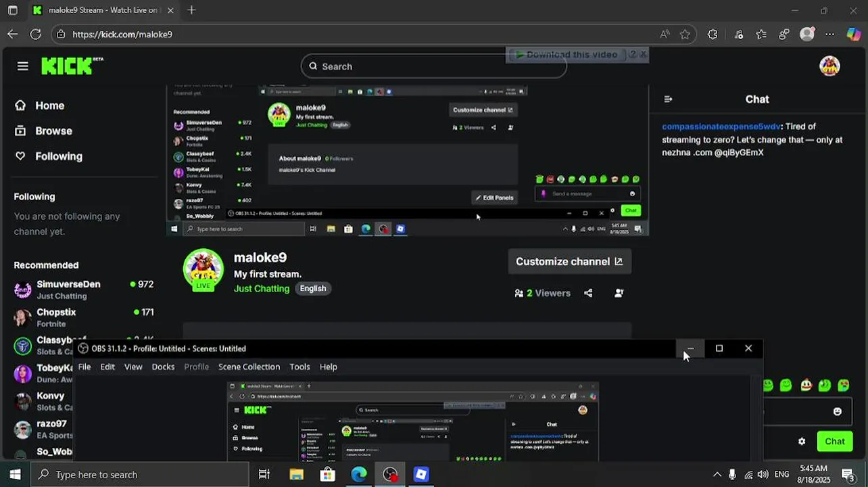This screenshot has width=868, height=487.
Task: Open OBS Edit menu
Action: tap(107, 367)
